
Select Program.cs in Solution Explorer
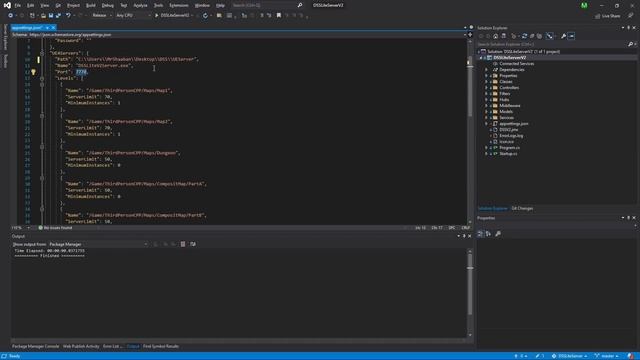pyautogui.click(x=509, y=148)
